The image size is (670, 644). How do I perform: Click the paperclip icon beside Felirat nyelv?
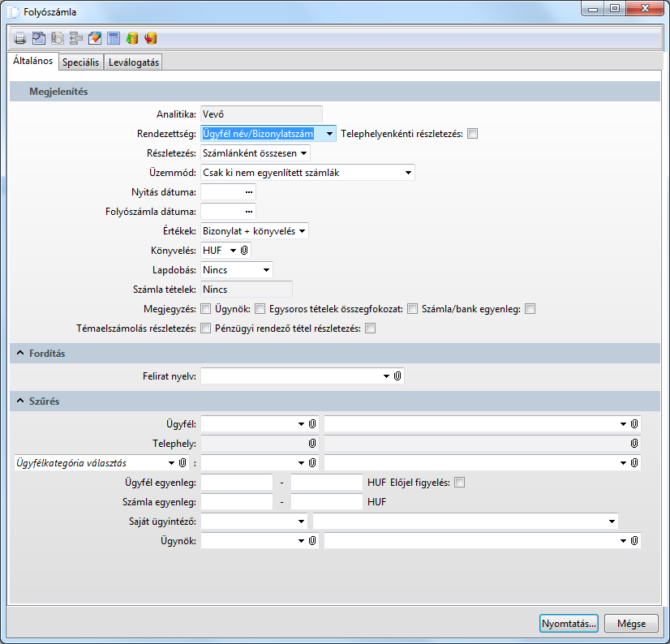(397, 376)
